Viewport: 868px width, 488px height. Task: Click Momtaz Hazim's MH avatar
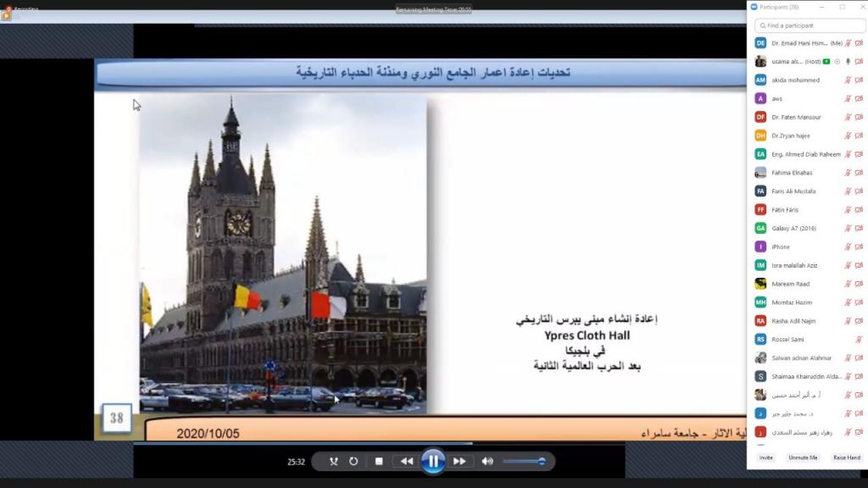click(760, 302)
